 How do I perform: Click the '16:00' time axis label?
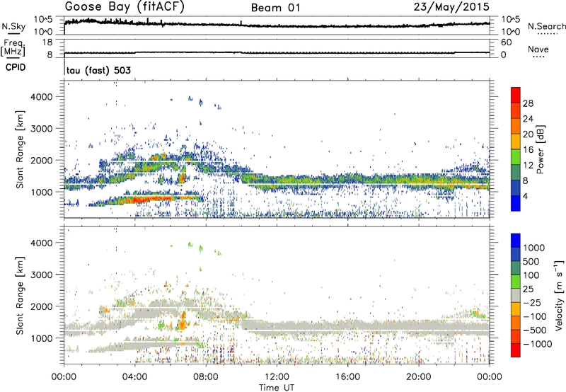coord(347,377)
